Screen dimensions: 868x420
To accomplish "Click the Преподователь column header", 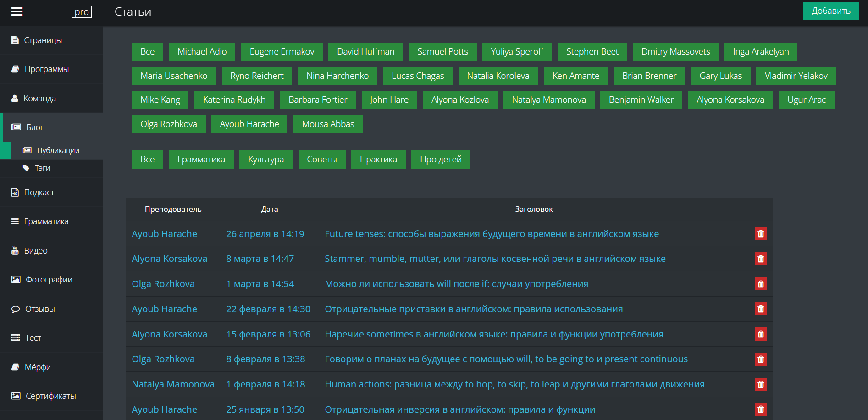I will point(173,209).
